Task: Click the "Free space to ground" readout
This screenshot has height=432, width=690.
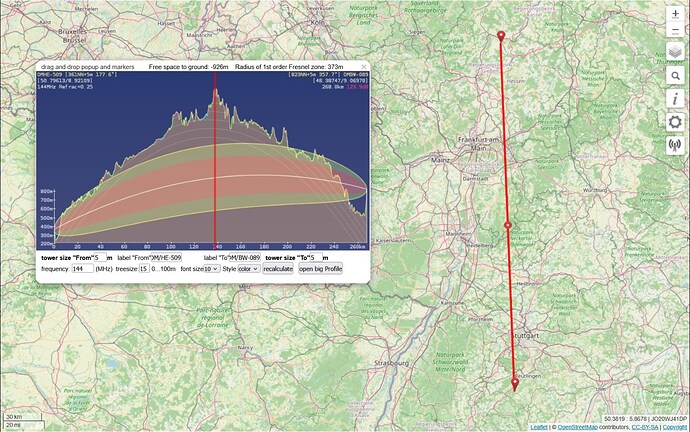Action: click(188, 67)
